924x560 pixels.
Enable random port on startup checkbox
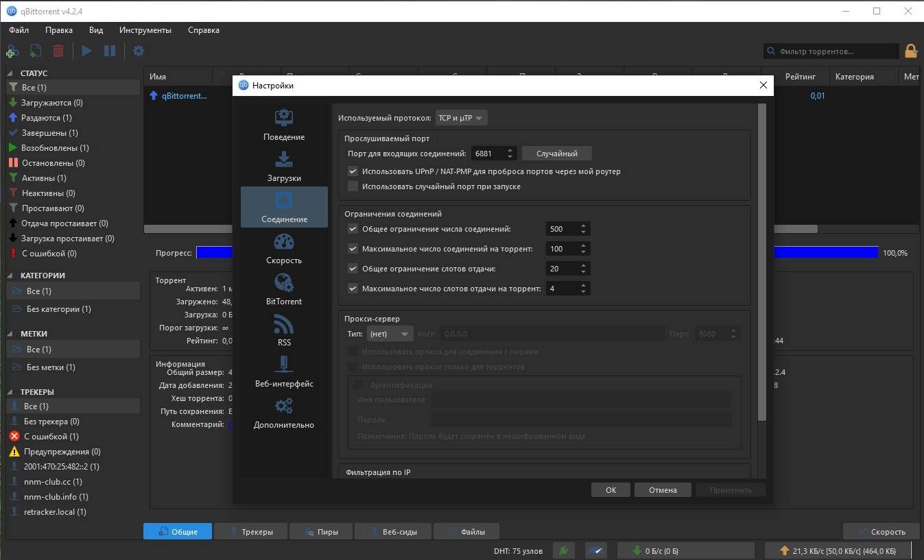click(x=353, y=186)
